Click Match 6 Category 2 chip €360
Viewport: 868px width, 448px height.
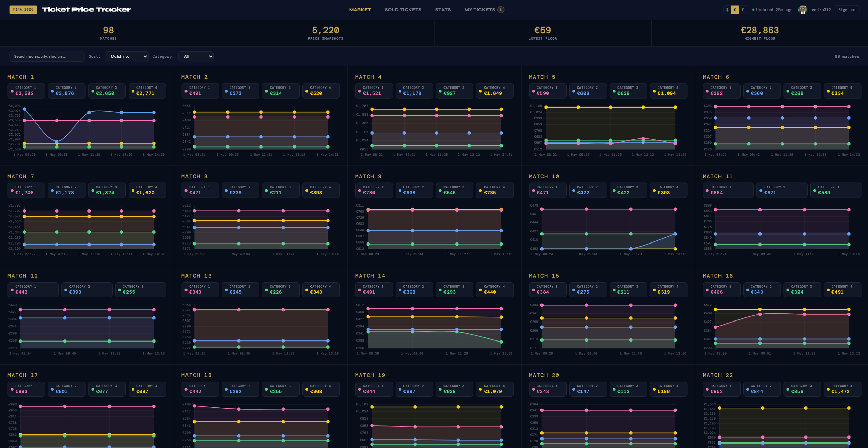click(762, 91)
